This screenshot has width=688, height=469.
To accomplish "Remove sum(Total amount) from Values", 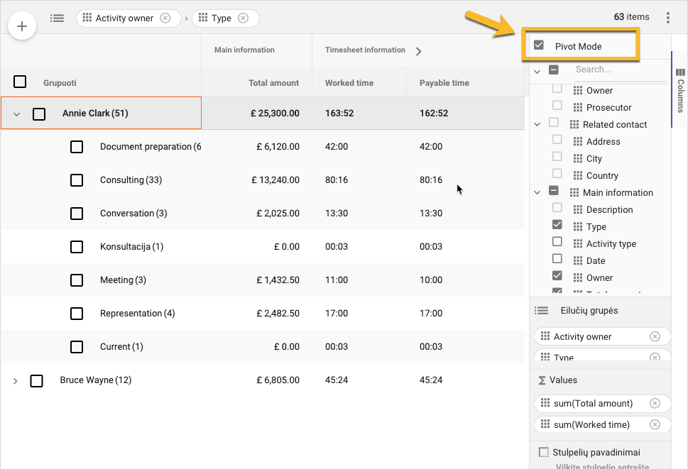I will [x=655, y=403].
